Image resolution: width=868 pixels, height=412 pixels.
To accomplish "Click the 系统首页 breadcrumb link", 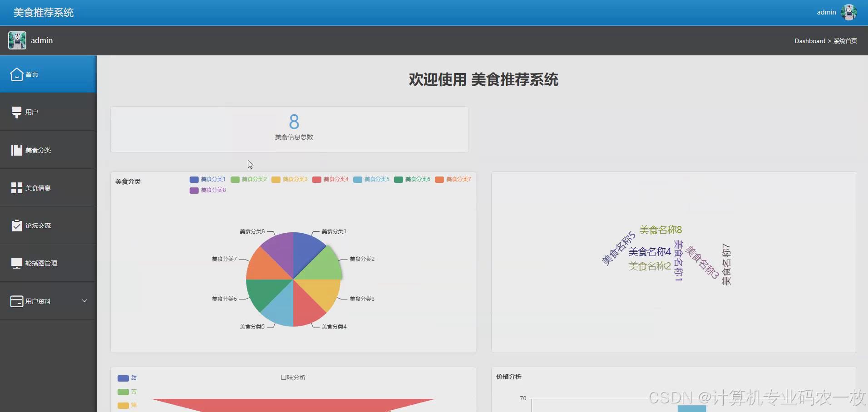I will (x=846, y=41).
